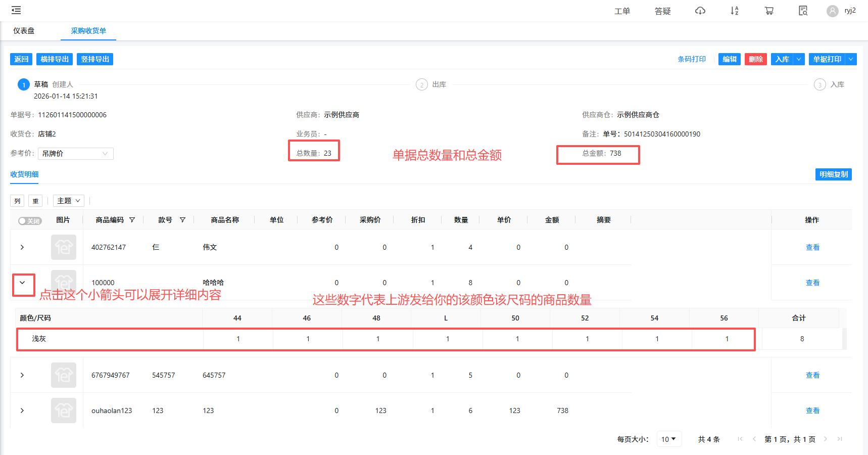Toggle the 列 view button

pyautogui.click(x=17, y=201)
